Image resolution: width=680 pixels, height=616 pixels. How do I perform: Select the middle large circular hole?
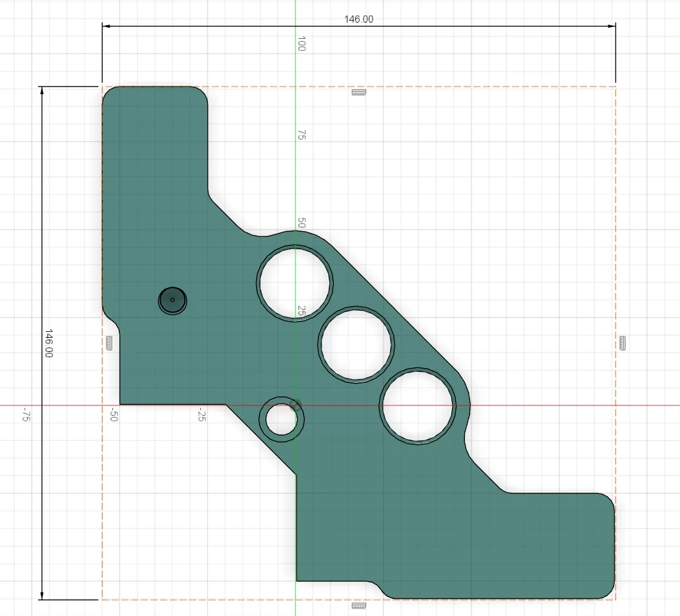coord(356,345)
